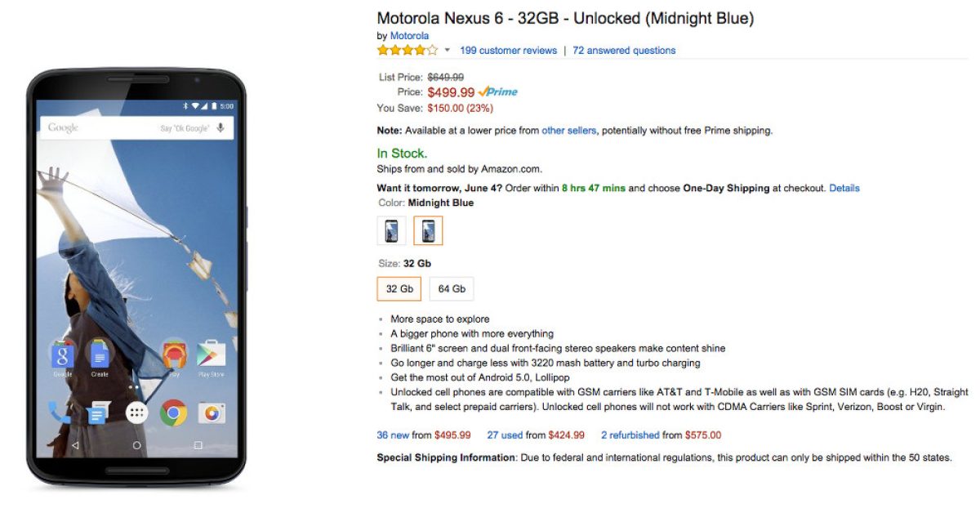Choose the first, unselected color swatch
Screen dimensions: 980x513
tap(391, 231)
